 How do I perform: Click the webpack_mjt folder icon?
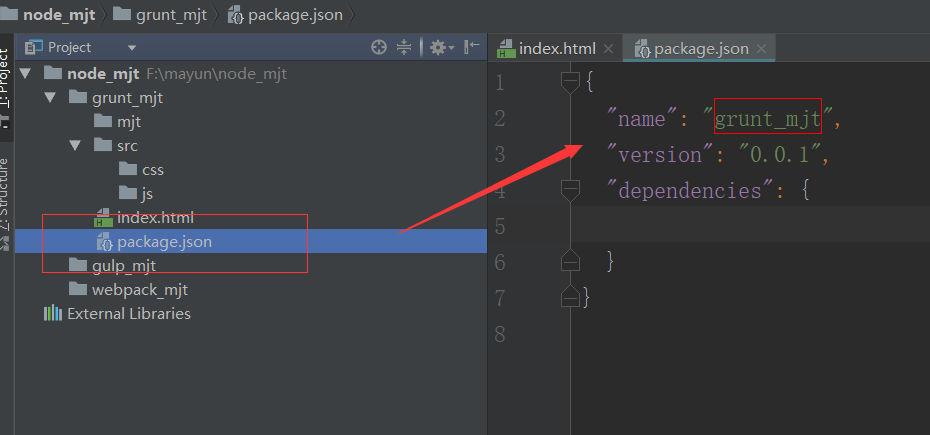pos(78,290)
